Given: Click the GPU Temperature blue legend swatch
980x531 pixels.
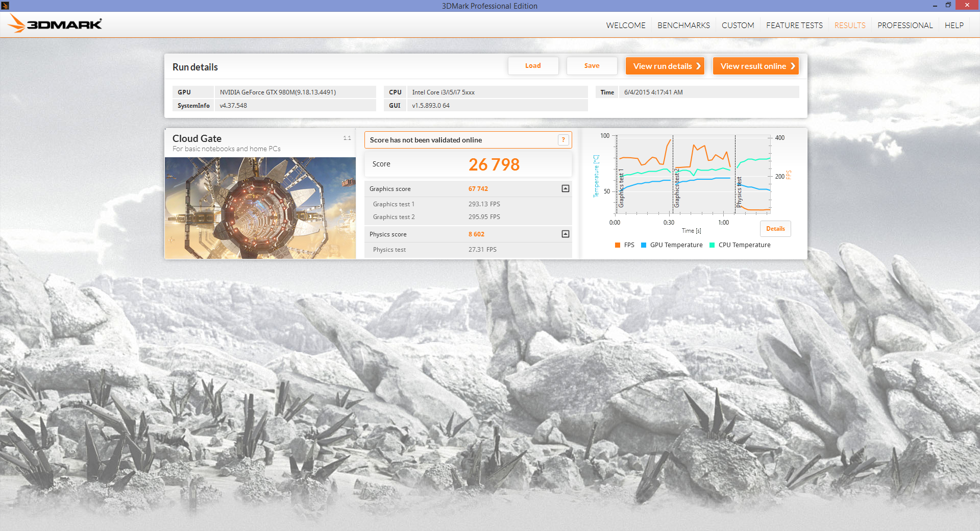Looking at the screenshot, I should pos(644,245).
